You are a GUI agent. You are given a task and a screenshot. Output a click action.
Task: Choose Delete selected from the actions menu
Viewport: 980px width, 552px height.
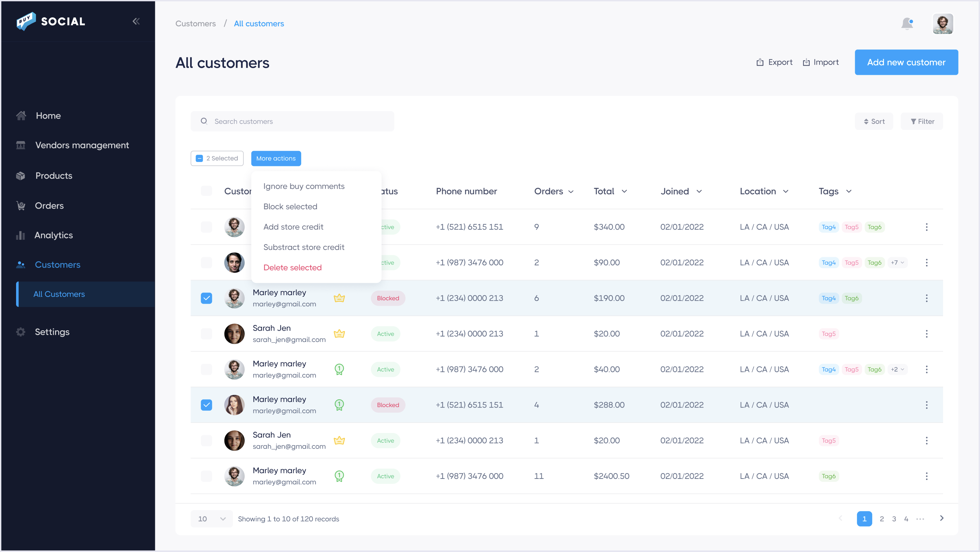(292, 267)
